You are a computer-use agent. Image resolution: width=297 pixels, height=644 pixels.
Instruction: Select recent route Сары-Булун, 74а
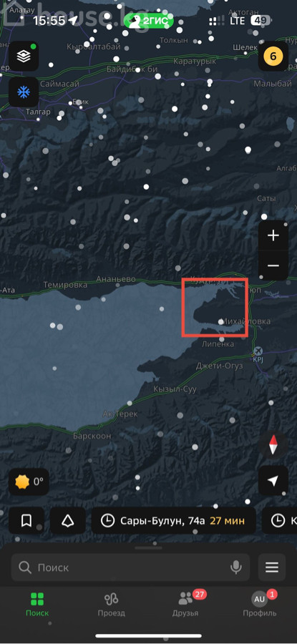click(x=173, y=521)
